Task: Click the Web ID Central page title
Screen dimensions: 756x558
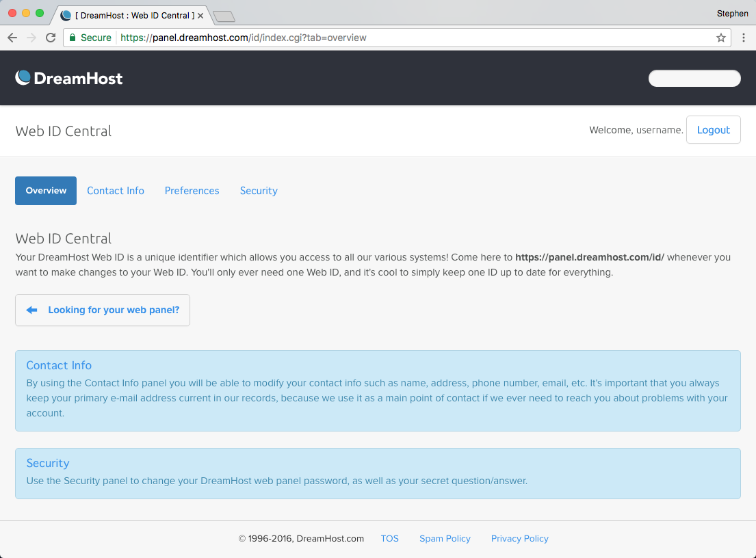Action: click(x=63, y=131)
